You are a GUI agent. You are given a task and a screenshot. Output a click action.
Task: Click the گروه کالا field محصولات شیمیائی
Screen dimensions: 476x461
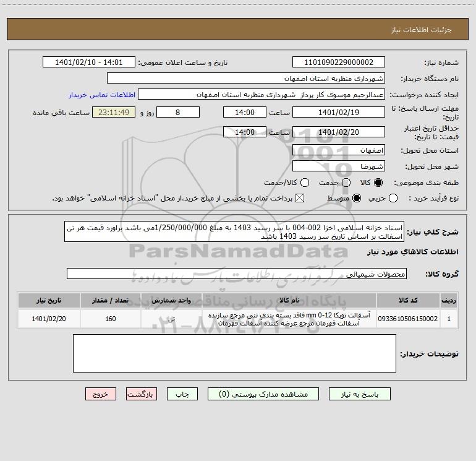point(237,274)
